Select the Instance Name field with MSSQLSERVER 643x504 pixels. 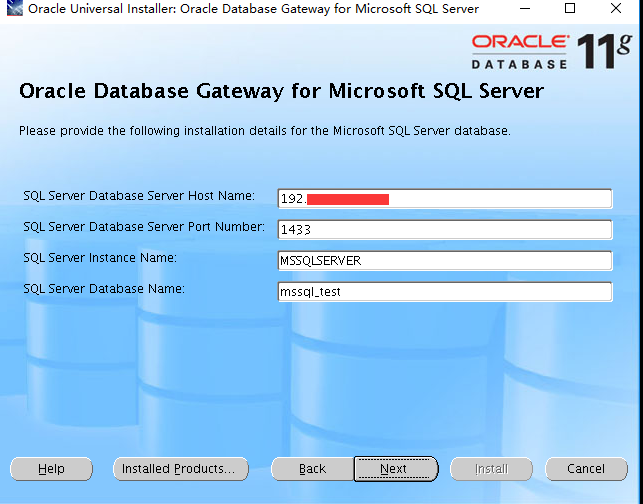pos(444,260)
